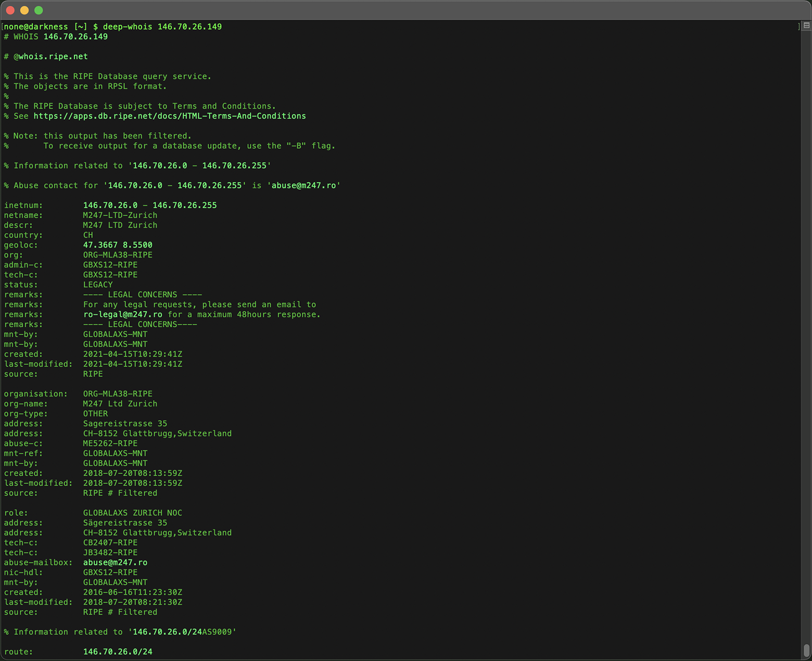Image resolution: width=812 pixels, height=661 pixels.
Task: Select the org handle ORG-MLA38-RIPE
Action: point(118,255)
